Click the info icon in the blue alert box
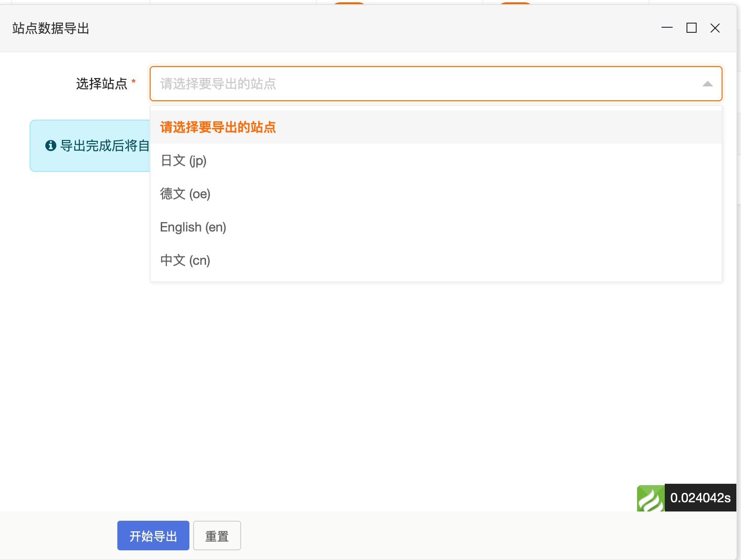Image resolution: width=741 pixels, height=560 pixels. pos(51,146)
